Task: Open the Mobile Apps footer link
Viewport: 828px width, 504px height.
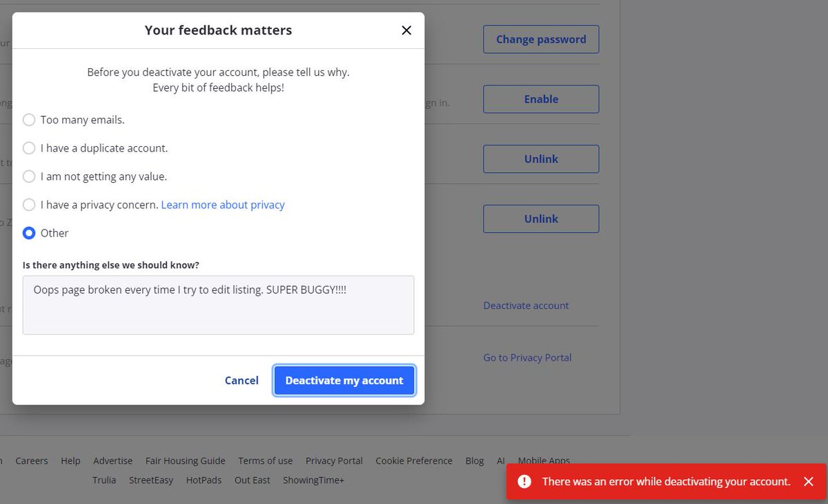Action: click(x=544, y=461)
